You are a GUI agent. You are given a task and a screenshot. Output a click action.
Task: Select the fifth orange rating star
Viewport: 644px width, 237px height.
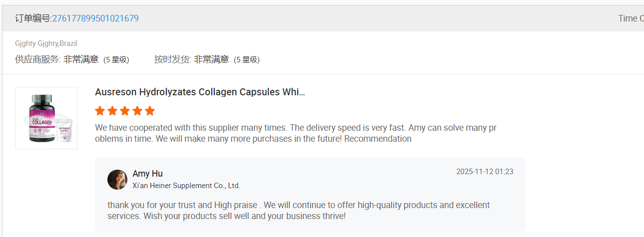[x=150, y=111]
